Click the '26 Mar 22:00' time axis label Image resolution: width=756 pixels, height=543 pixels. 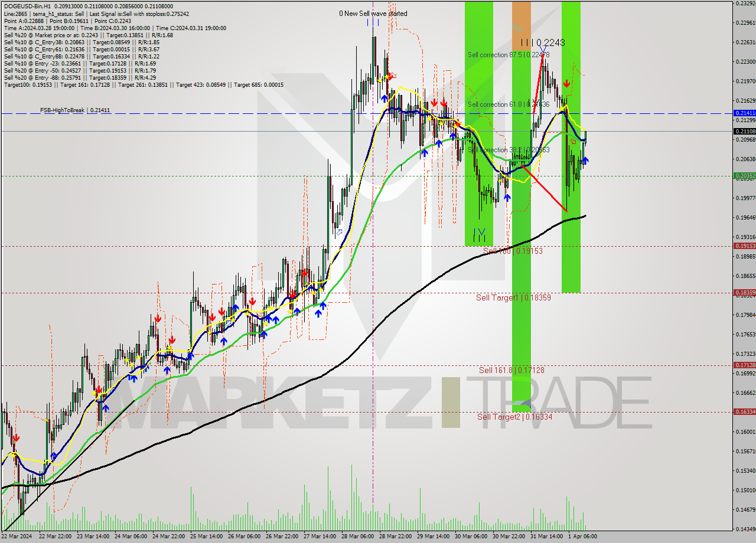[282, 537]
